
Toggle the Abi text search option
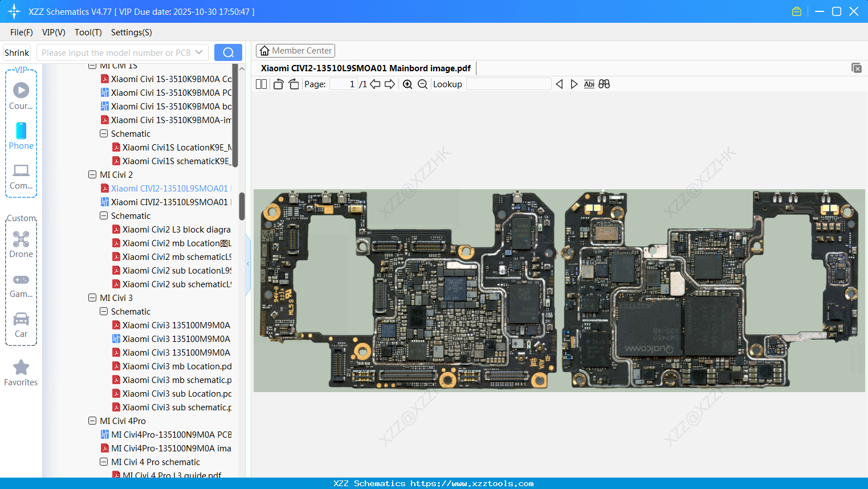point(589,84)
